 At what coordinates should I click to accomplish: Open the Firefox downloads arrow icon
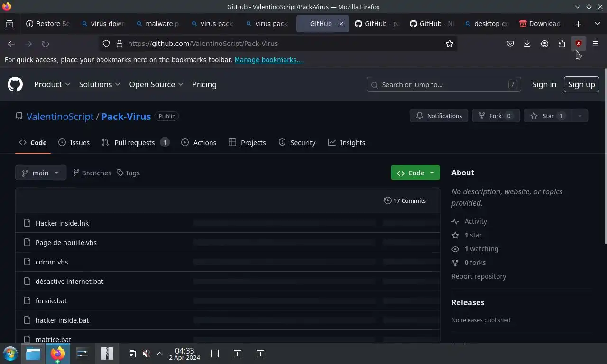coord(527,44)
